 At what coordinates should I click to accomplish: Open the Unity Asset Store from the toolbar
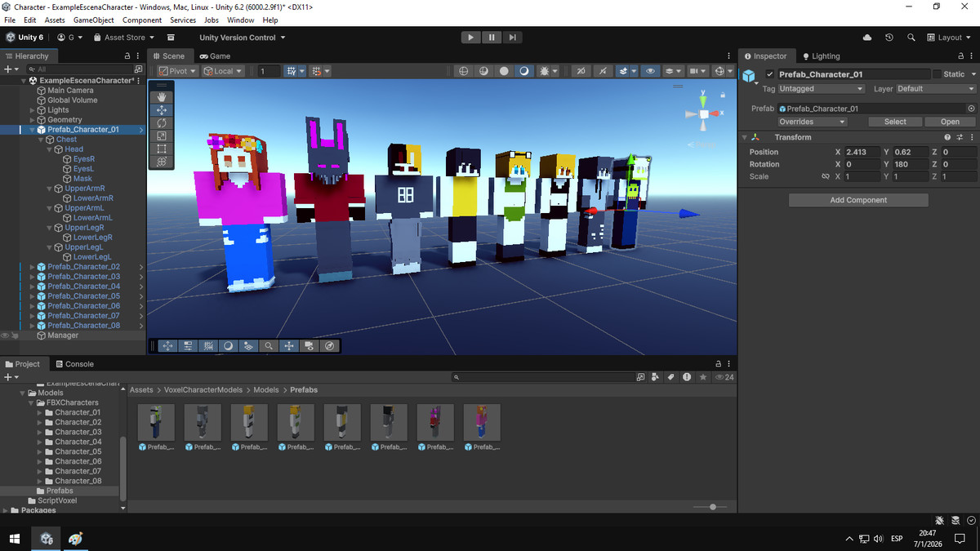(x=123, y=37)
